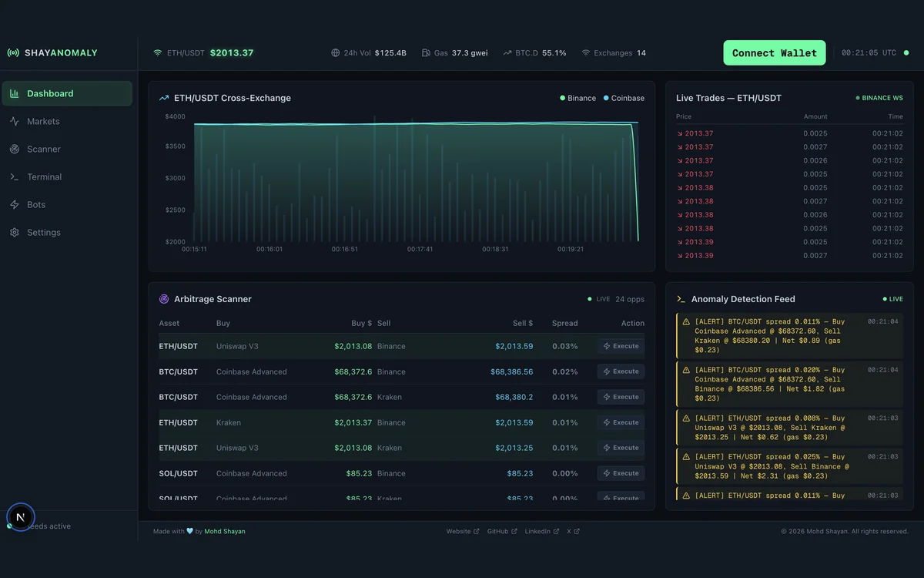This screenshot has height=578, width=924.
Task: Click the Connect Wallet button
Action: pyautogui.click(x=775, y=53)
